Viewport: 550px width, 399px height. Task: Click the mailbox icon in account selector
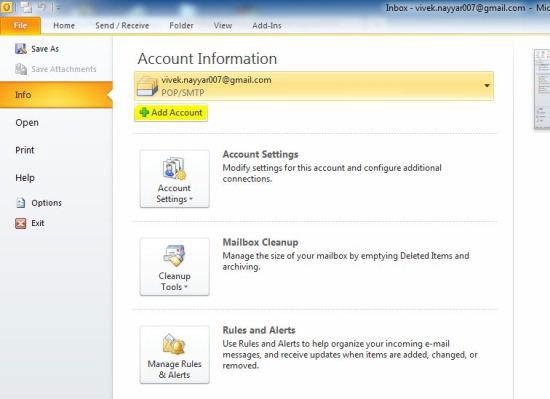(x=147, y=86)
